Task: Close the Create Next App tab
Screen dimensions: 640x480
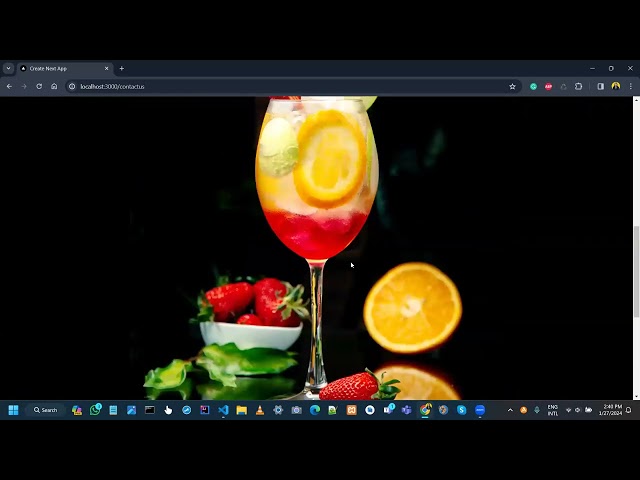Action: pyautogui.click(x=107, y=69)
